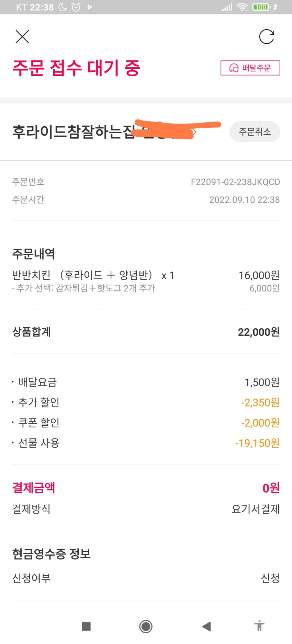The width and height of the screenshot is (292, 644).
Task: Click the 주문취소 cancel order button
Action: tap(255, 132)
